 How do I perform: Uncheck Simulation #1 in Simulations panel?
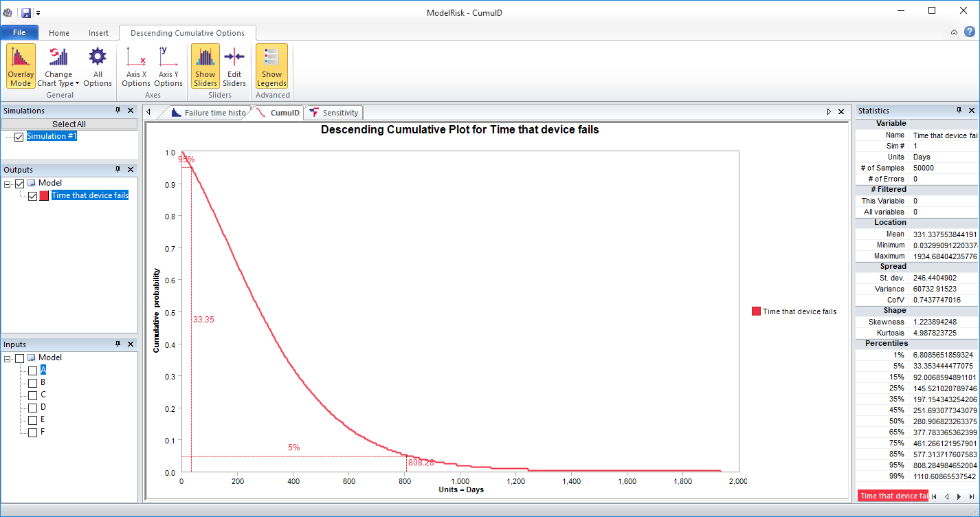(19, 136)
